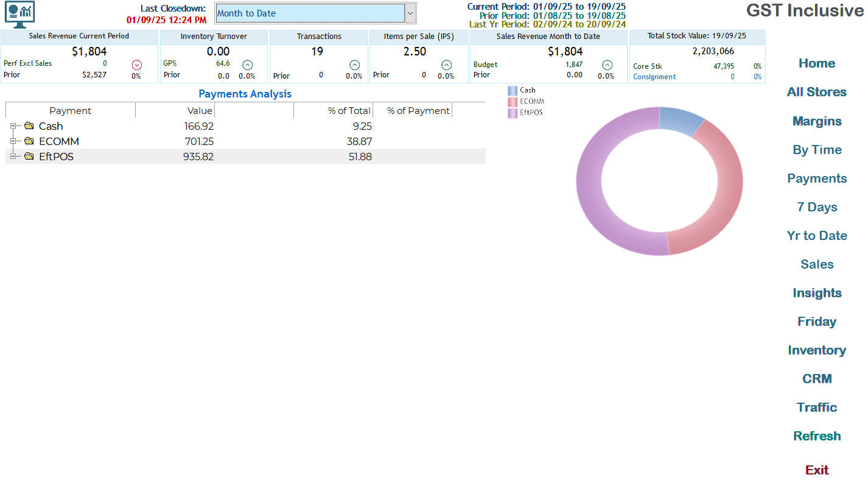
Task: Click Exit to close the dashboard
Action: pos(817,470)
